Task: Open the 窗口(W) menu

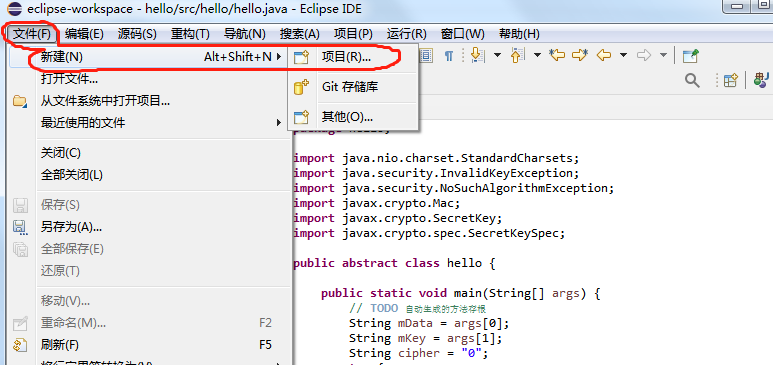Action: tap(462, 34)
